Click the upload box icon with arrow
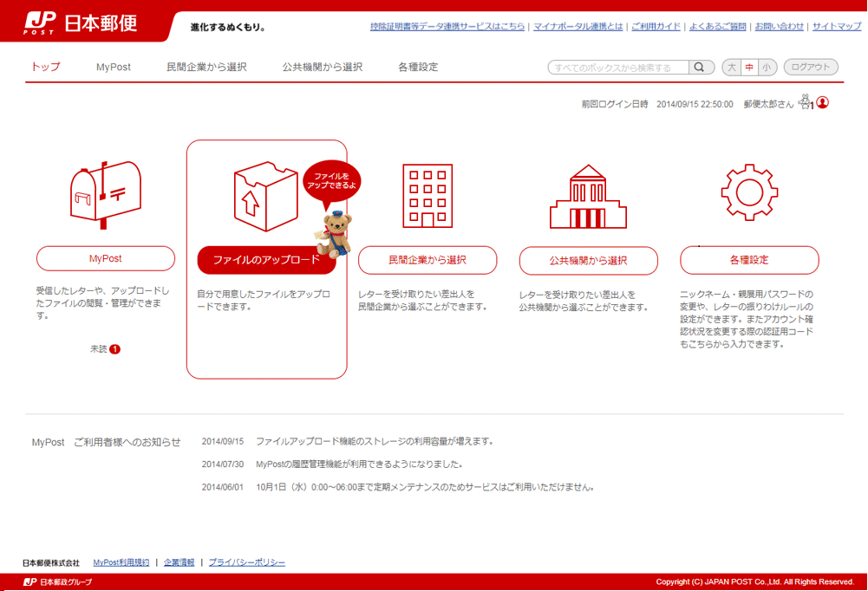 click(x=265, y=197)
